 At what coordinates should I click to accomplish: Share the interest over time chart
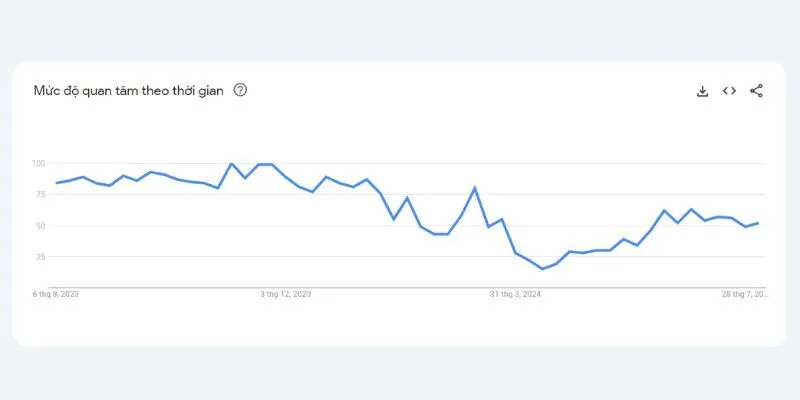(756, 91)
